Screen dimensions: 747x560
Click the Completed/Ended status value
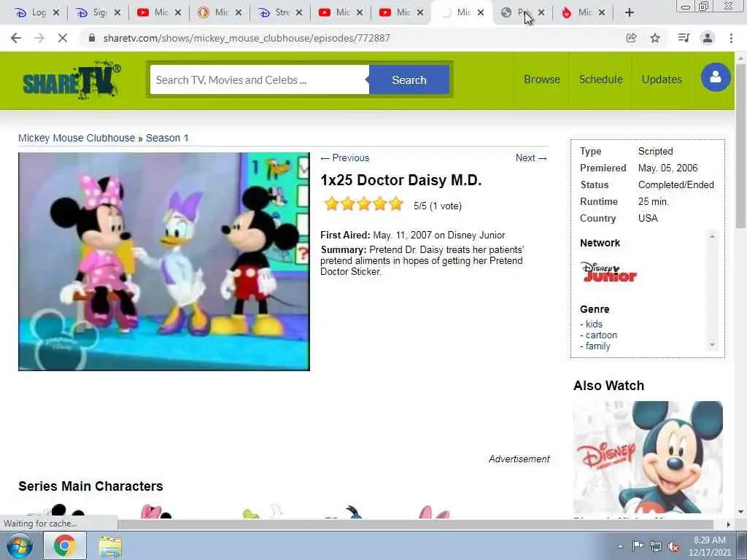676,184
